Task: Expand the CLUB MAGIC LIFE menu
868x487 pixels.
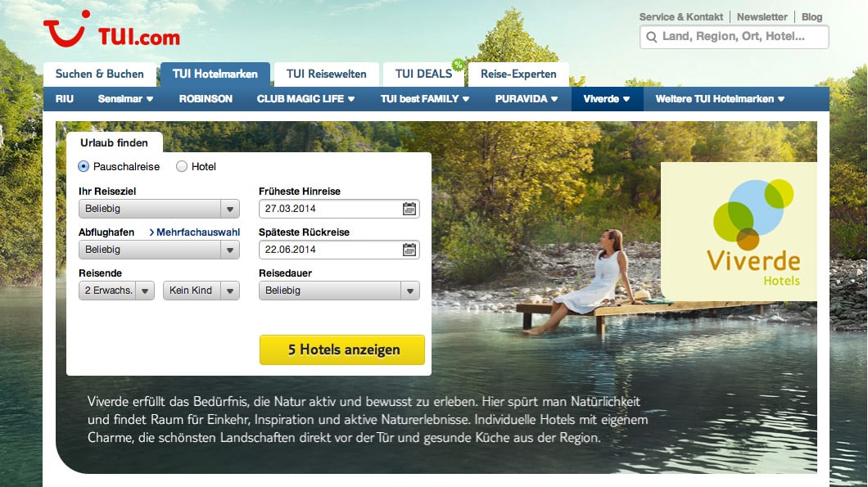Action: tap(305, 99)
